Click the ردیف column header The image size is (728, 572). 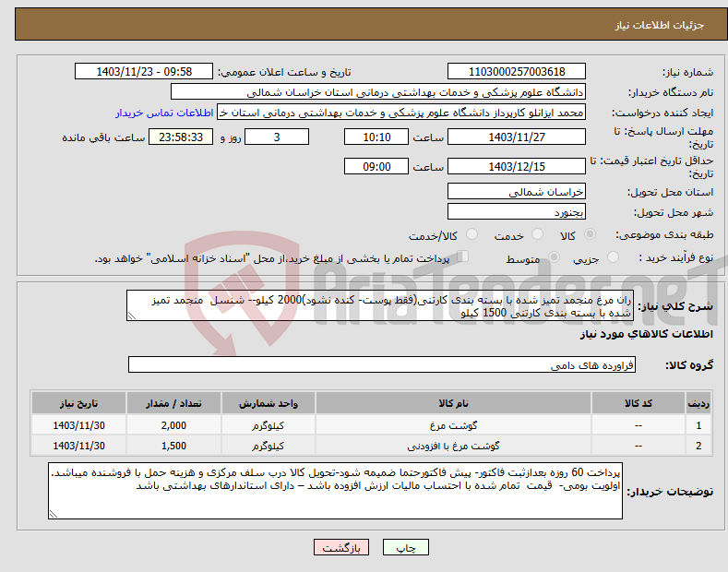pyautogui.click(x=698, y=403)
